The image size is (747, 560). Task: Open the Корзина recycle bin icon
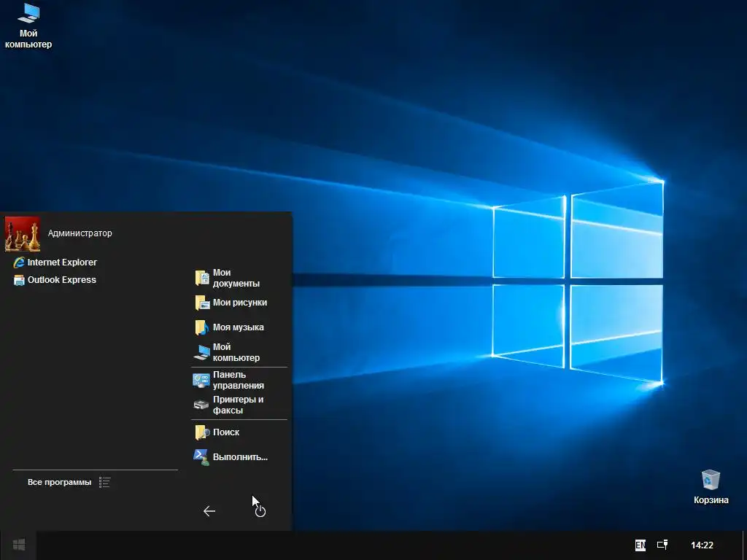[711, 486]
